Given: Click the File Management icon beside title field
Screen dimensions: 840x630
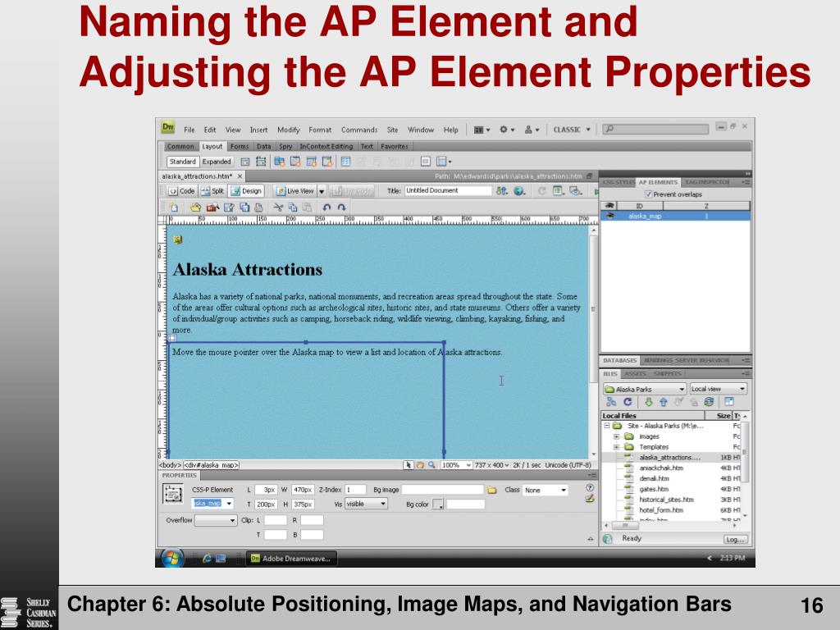Looking at the screenshot, I should pos(501,190).
